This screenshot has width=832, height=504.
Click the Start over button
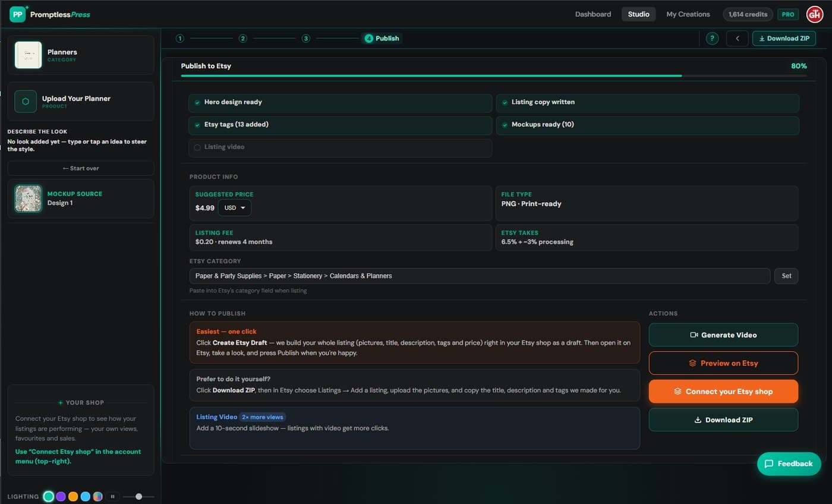coord(81,168)
